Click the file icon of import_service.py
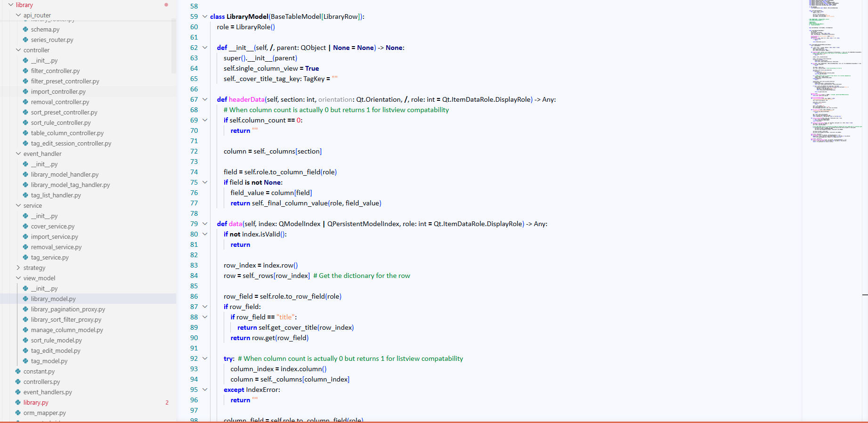 coord(25,236)
